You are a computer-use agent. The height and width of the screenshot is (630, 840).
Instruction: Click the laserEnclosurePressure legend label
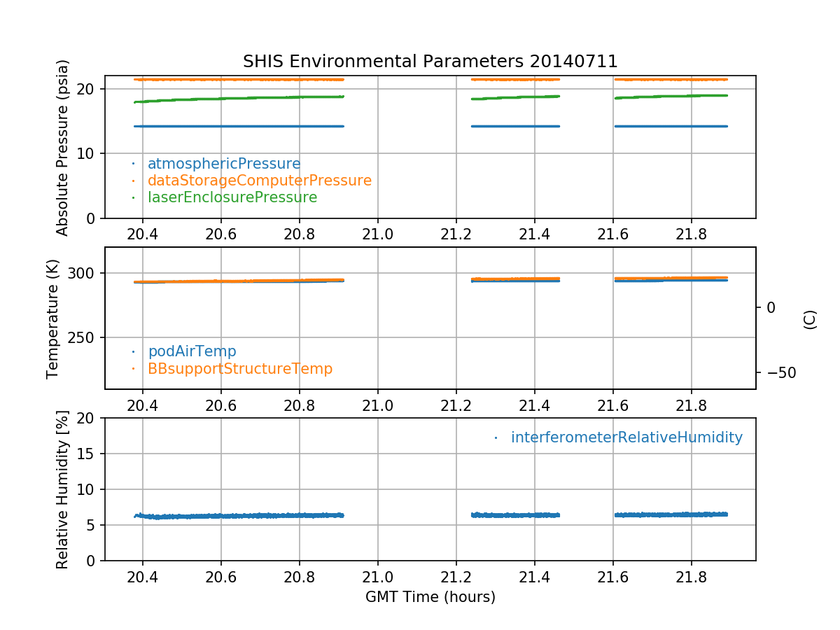pyautogui.click(x=232, y=197)
